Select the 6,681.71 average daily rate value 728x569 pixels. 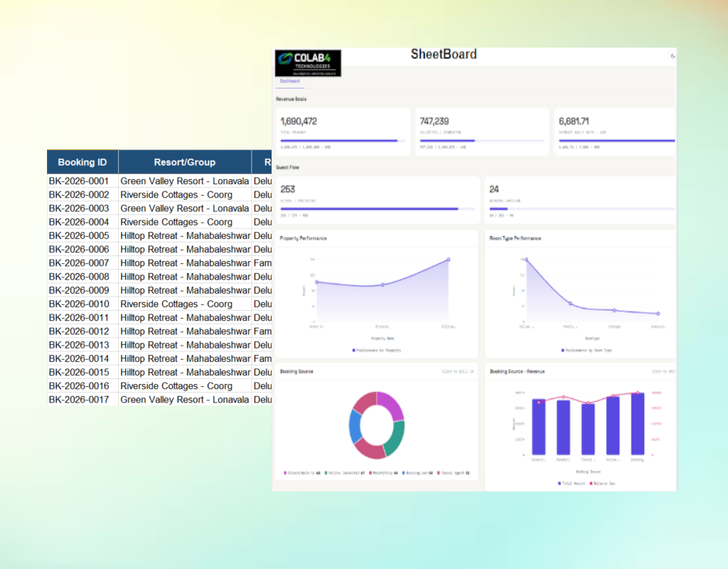574,121
